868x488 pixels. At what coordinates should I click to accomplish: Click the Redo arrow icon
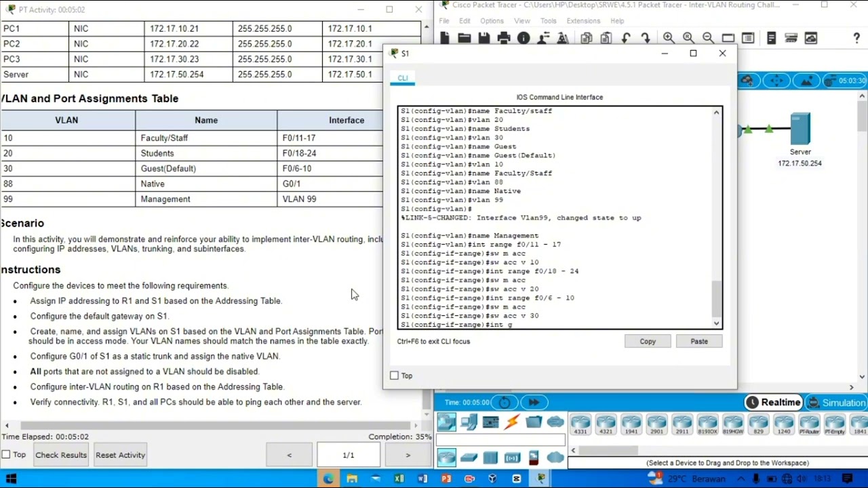[x=646, y=39]
